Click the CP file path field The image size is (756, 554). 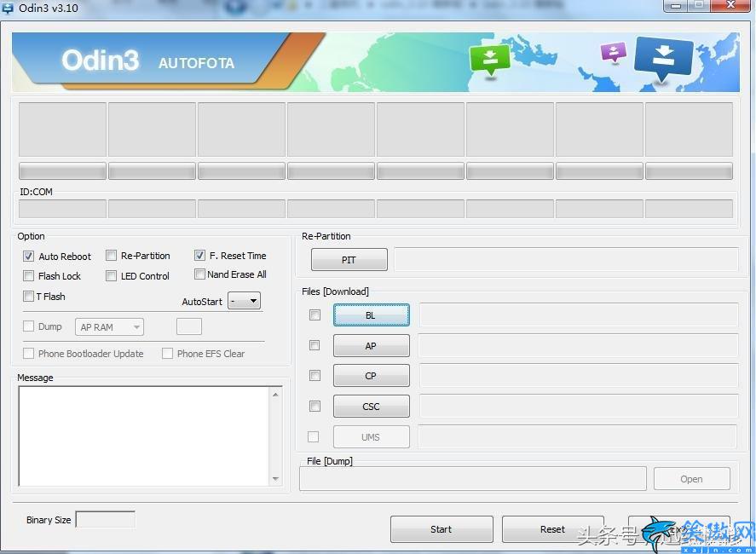click(579, 376)
